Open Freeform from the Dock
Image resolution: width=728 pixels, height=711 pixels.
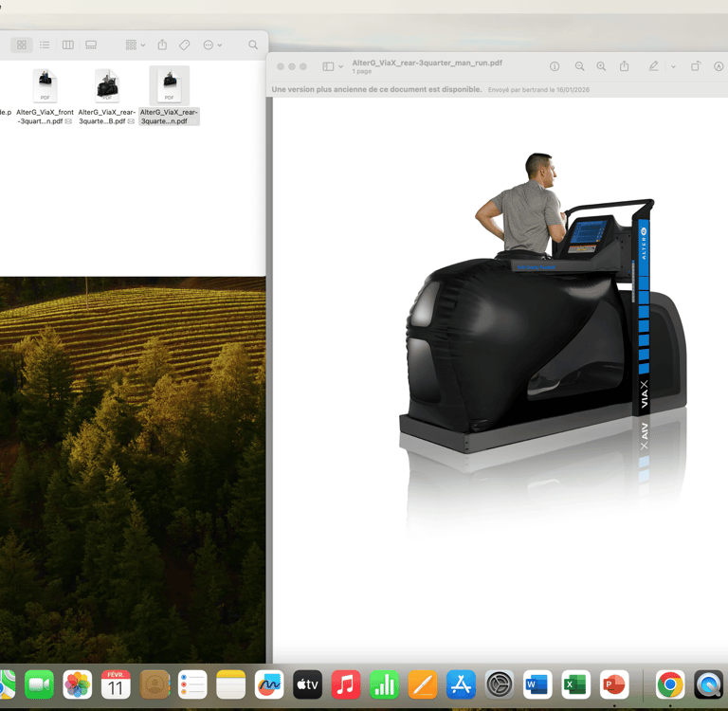(x=269, y=684)
